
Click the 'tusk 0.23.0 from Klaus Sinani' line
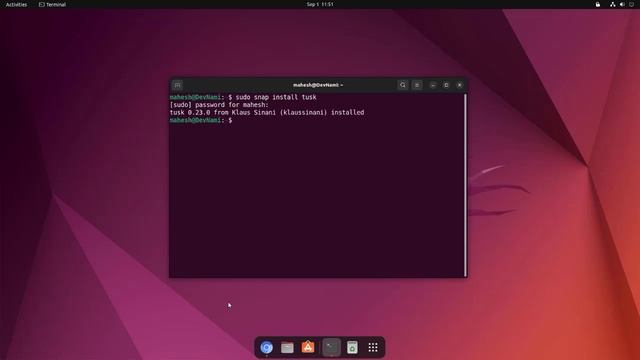pyautogui.click(x=267, y=113)
